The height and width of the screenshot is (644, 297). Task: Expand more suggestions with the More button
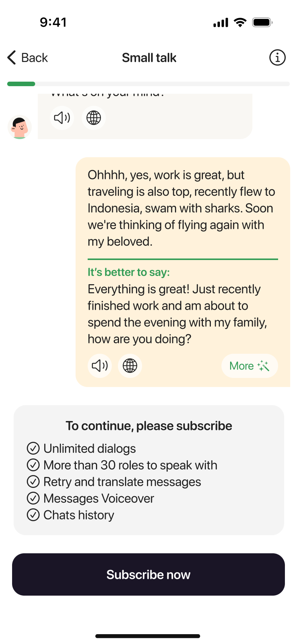click(249, 366)
